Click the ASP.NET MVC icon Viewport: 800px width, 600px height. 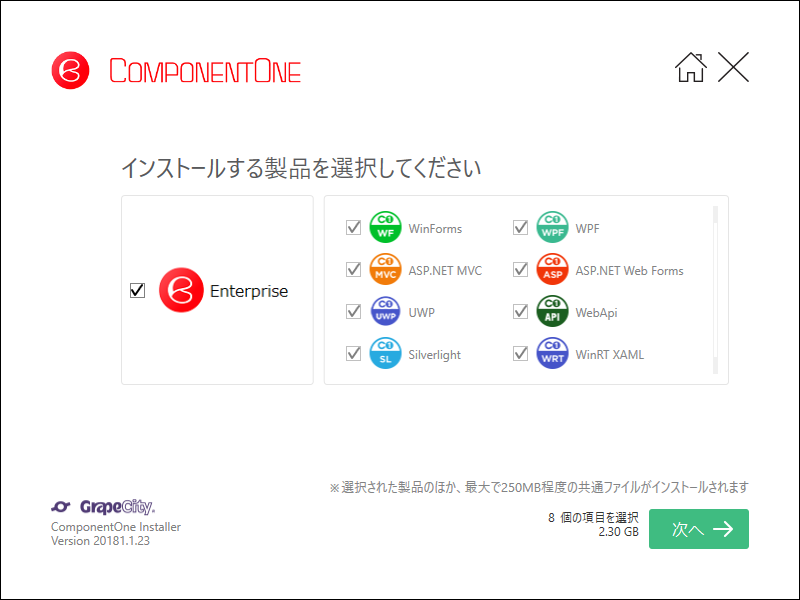click(385, 269)
